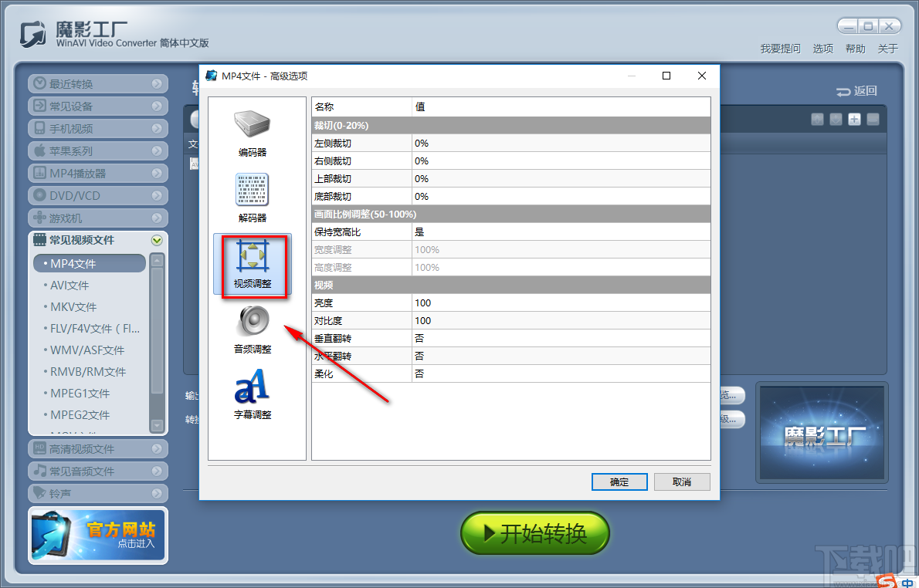The height and width of the screenshot is (588, 919).
Task: Click the 底部裁切 value 0%
Action: pos(561,196)
